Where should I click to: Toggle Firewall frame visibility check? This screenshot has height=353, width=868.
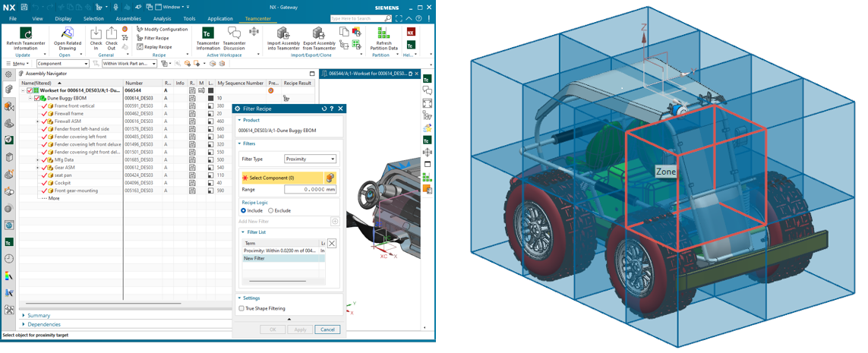pos(44,113)
